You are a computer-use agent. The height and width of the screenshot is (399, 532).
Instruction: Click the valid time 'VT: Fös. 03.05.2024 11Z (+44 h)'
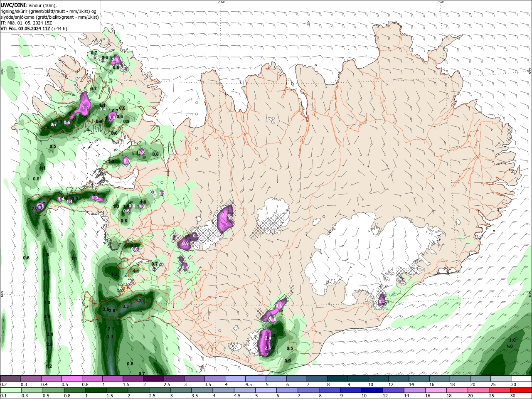click(34, 29)
